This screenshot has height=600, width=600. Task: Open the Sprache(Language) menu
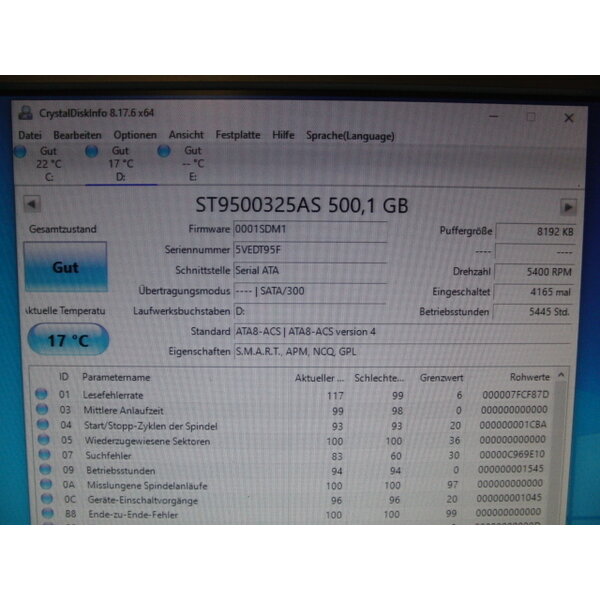(x=350, y=136)
